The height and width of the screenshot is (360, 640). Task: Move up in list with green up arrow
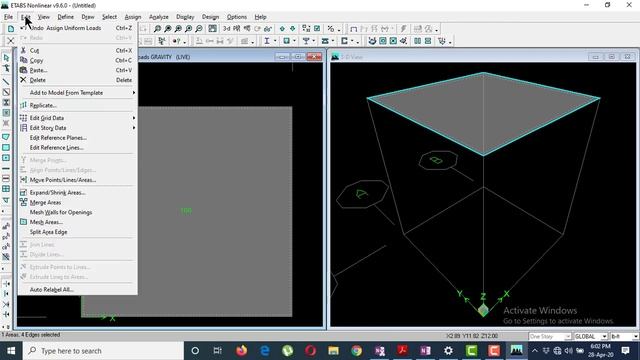point(282,29)
